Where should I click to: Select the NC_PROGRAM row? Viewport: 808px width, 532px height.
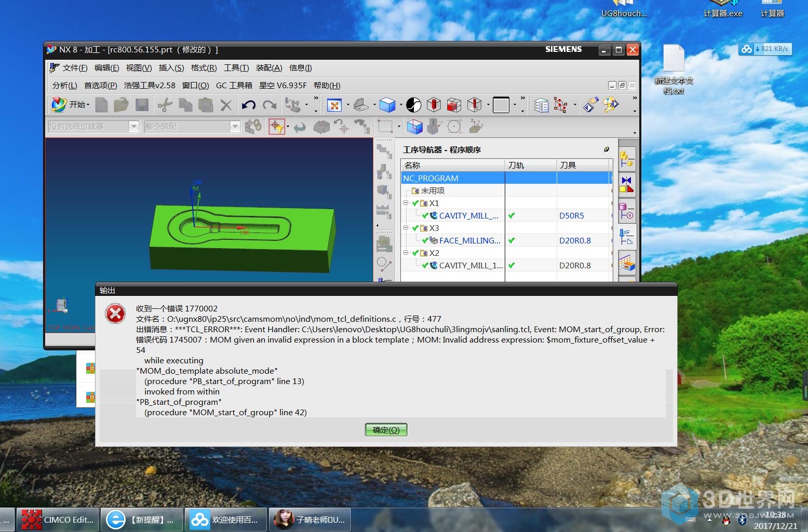point(506,178)
